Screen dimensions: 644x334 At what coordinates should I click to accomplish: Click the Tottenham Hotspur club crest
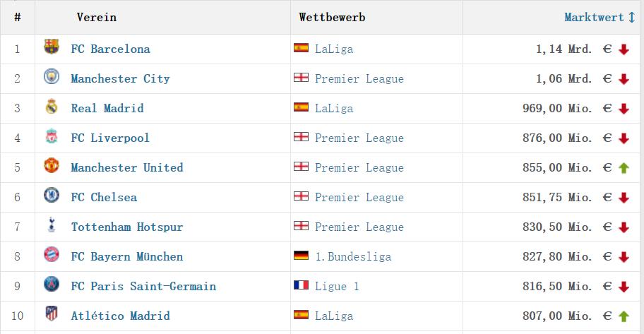pos(52,226)
